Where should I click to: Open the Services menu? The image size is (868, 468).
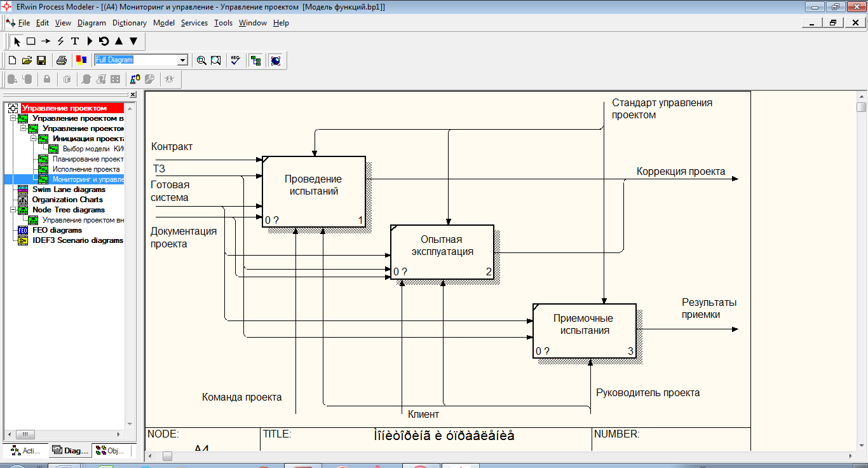click(x=194, y=23)
